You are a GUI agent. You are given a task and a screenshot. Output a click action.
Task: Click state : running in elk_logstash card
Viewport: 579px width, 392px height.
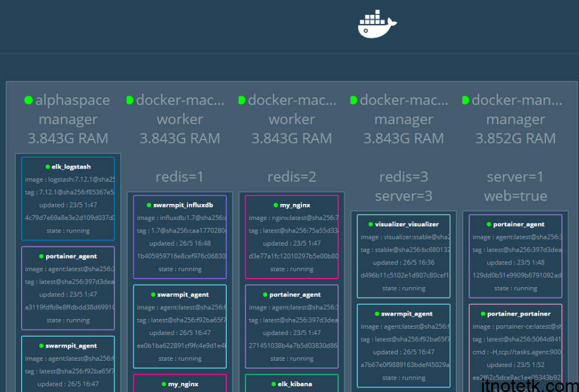click(x=68, y=231)
